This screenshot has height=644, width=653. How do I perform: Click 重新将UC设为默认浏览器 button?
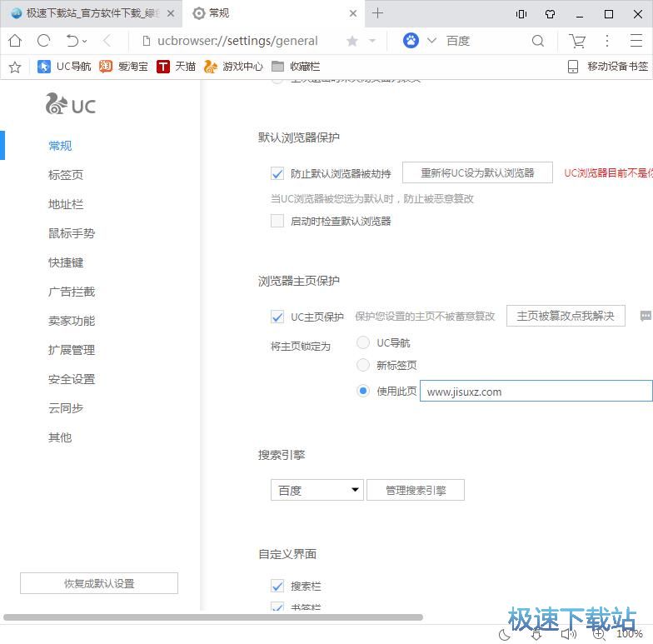coord(477,172)
